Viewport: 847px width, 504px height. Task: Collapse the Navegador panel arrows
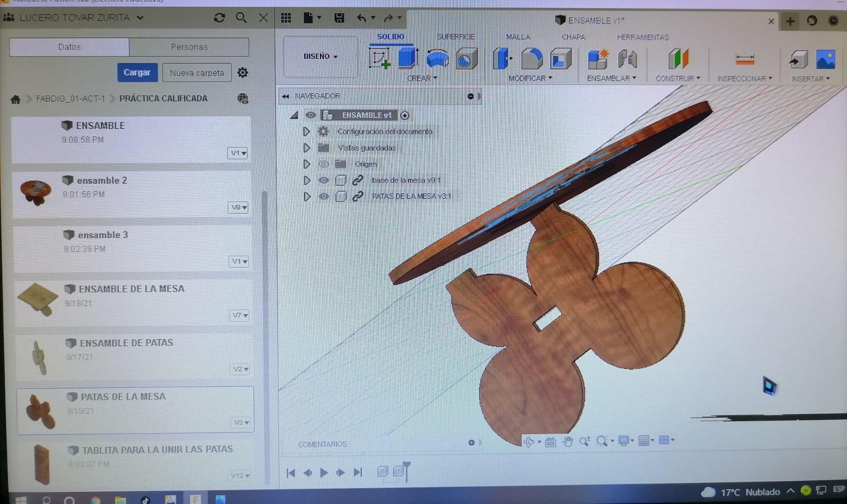285,96
